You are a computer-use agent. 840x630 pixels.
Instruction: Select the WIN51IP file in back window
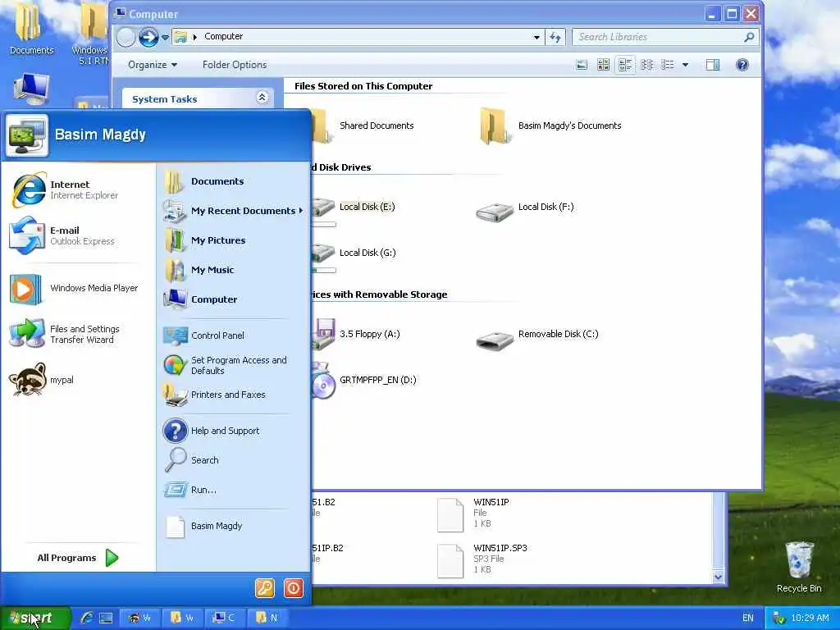point(473,514)
